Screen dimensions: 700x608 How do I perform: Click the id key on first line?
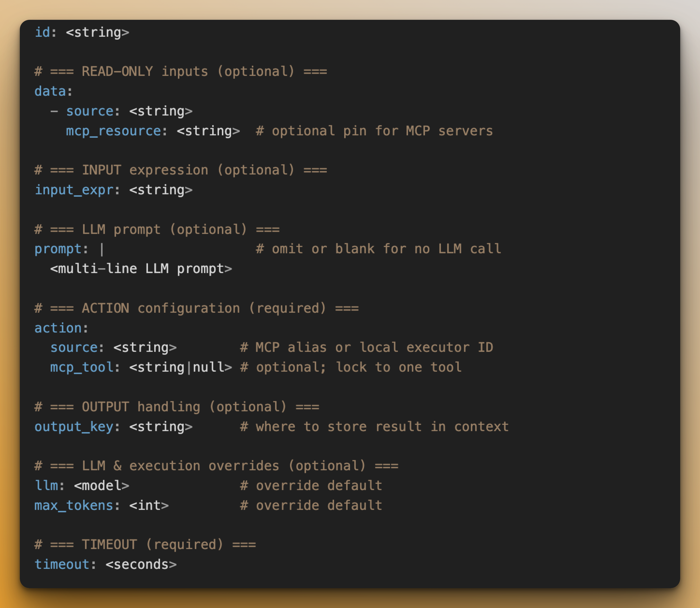pos(42,33)
